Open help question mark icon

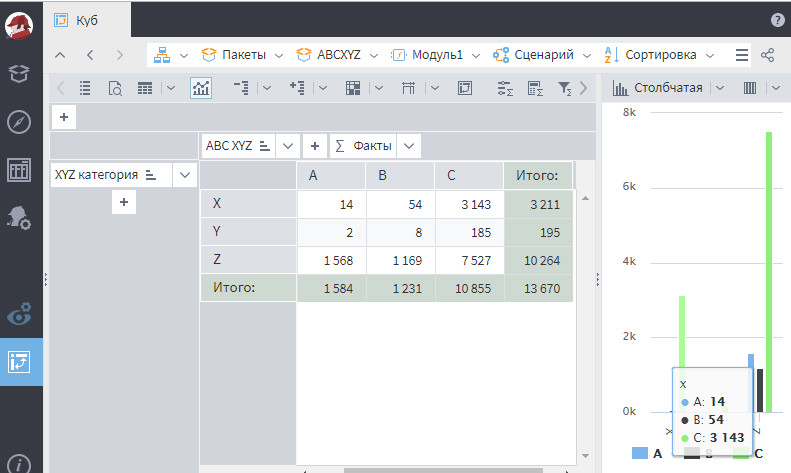pos(778,20)
